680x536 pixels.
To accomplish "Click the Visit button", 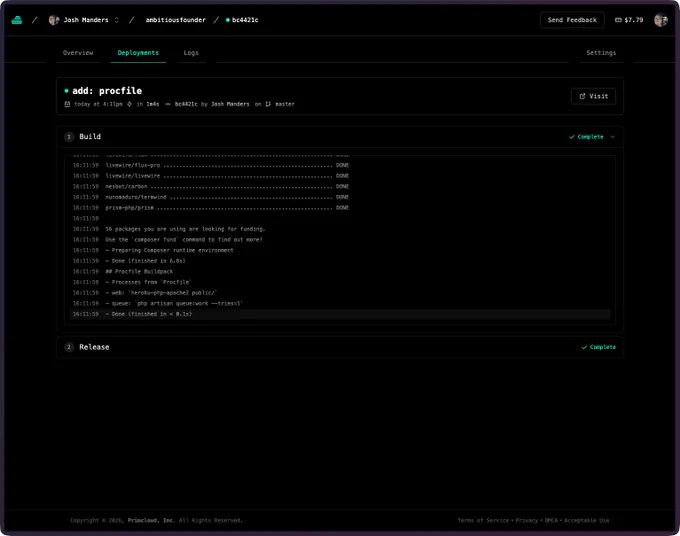I will [x=593, y=96].
